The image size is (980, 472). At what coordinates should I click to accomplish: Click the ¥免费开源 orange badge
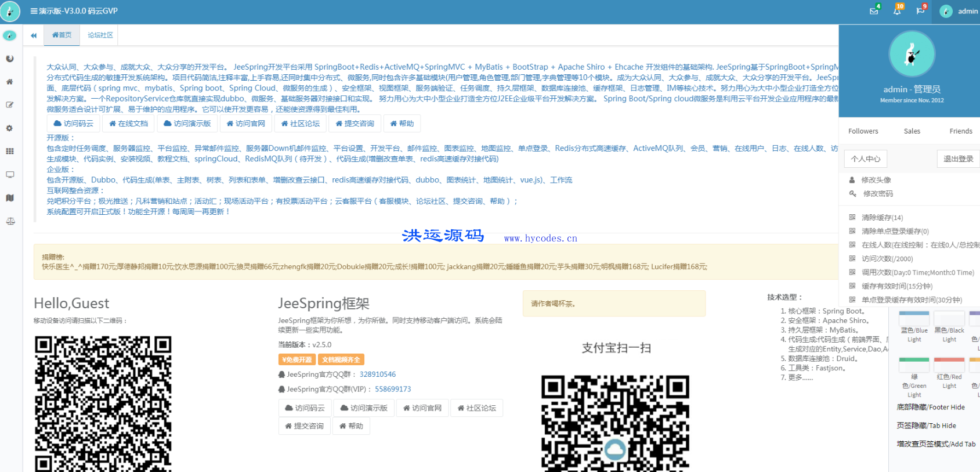pyautogui.click(x=296, y=360)
